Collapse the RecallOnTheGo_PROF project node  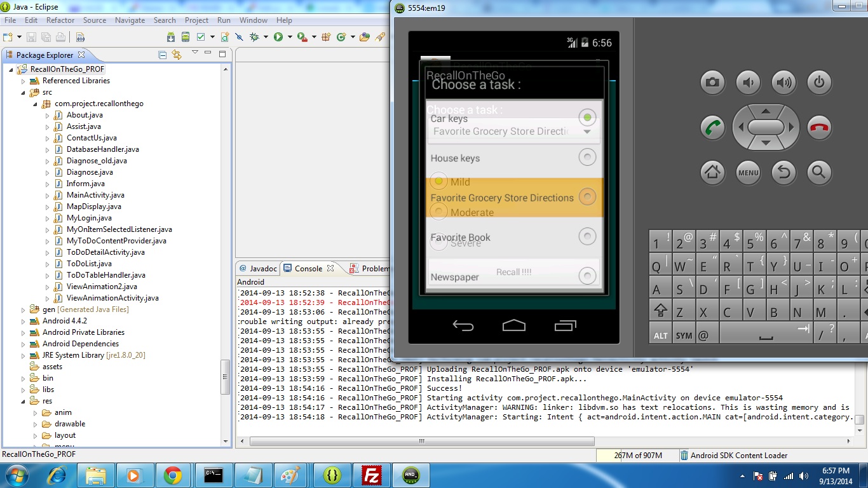pos(11,69)
